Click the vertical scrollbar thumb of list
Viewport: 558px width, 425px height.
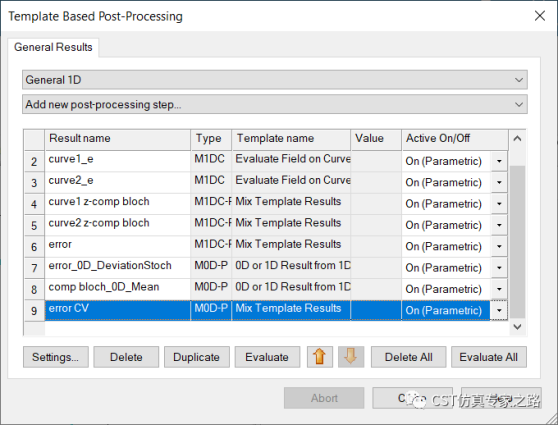click(517, 242)
